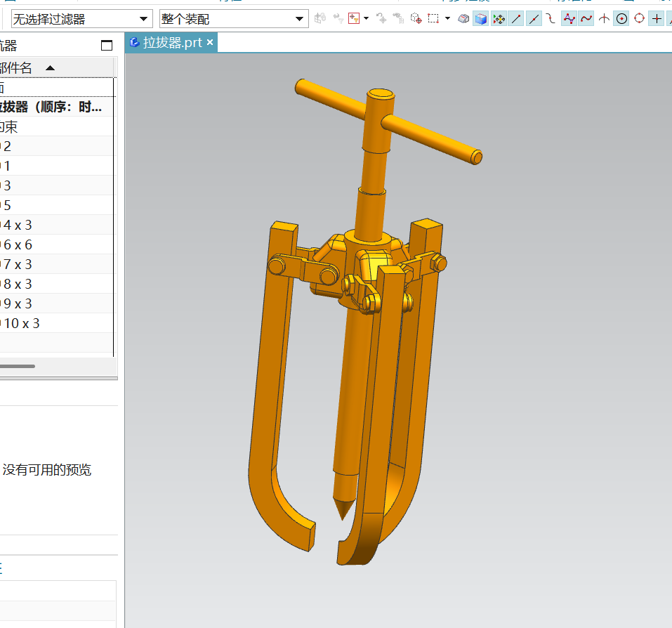The width and height of the screenshot is (672, 628).
Task: Expand the rectangle selection mode arrow
Action: pos(447,19)
